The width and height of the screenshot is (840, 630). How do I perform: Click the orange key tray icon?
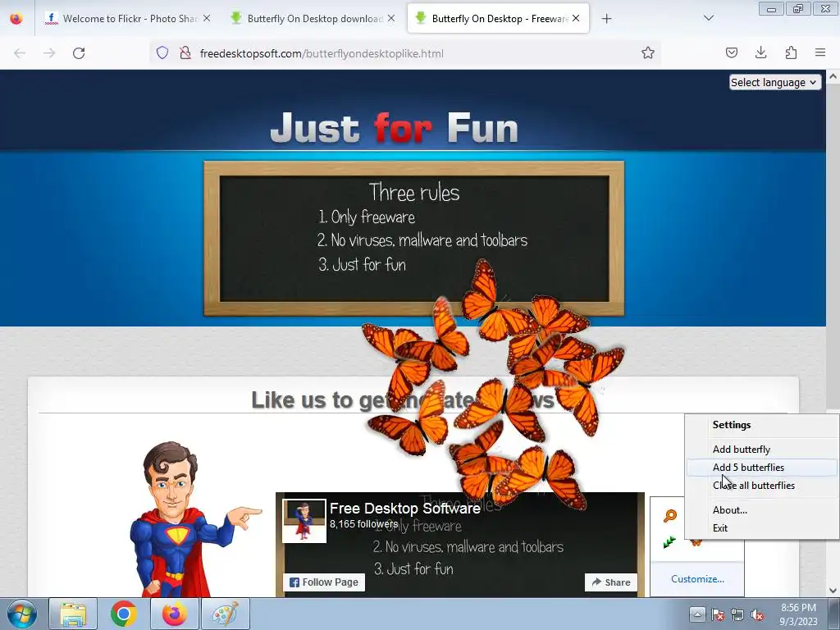tap(669, 516)
